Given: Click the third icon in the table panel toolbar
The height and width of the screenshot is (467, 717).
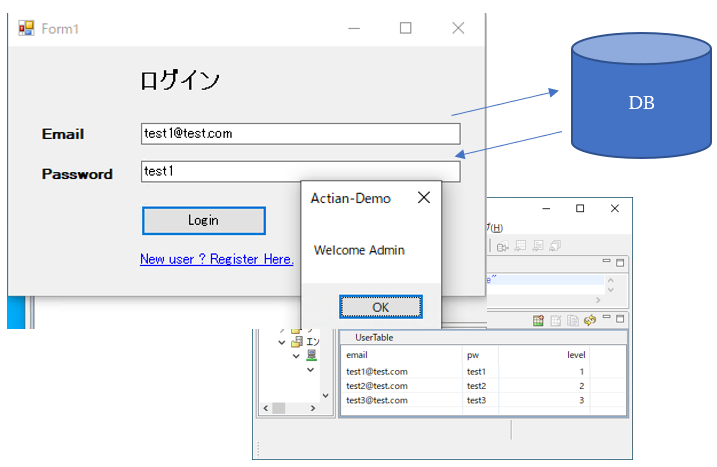Looking at the screenshot, I should coord(573,320).
